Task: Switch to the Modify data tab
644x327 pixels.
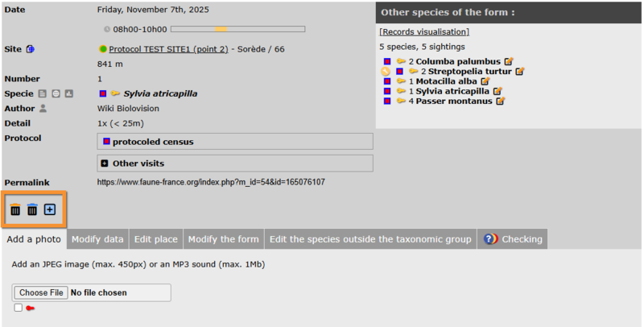Action: [97, 239]
